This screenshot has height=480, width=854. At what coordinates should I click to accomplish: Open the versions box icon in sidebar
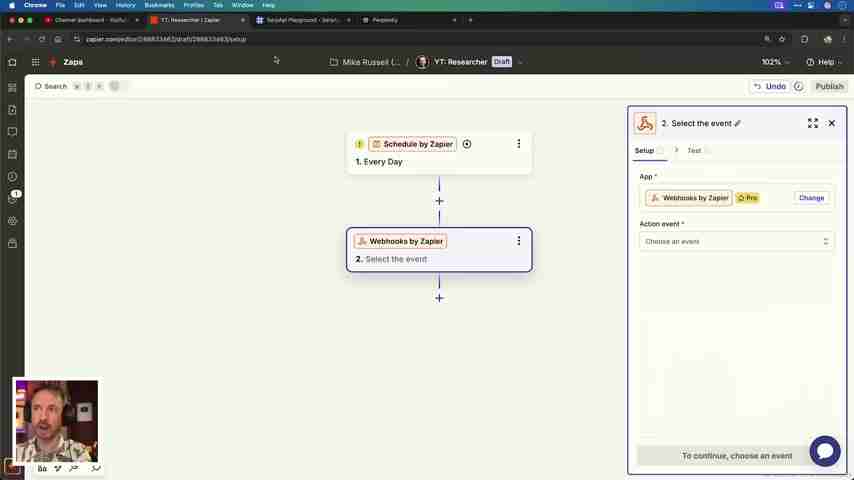click(12, 244)
